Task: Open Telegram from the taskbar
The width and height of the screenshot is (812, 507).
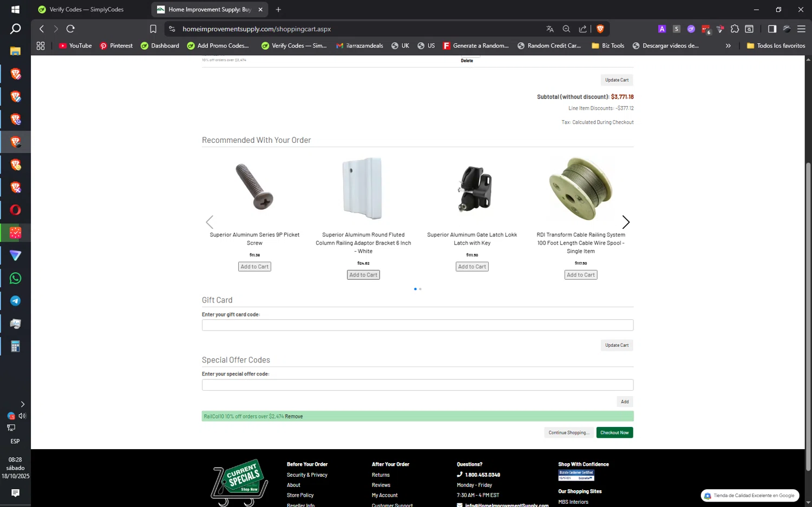Action: [15, 301]
